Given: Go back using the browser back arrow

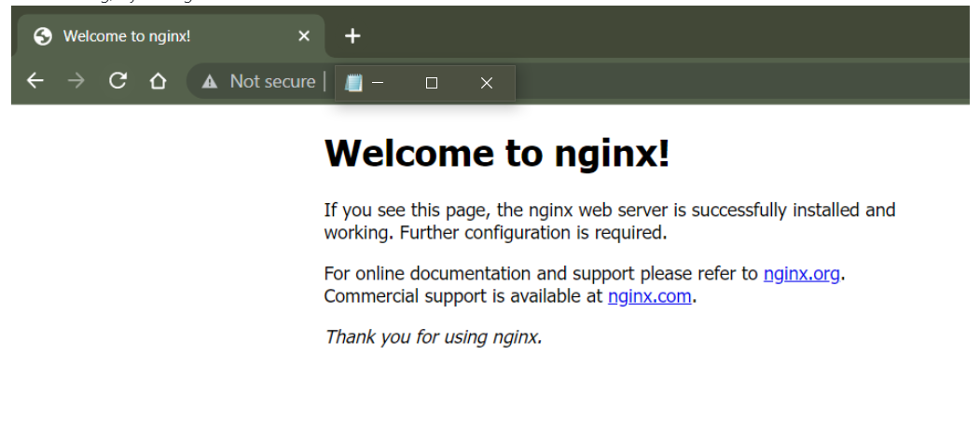Looking at the screenshot, I should pyautogui.click(x=35, y=81).
